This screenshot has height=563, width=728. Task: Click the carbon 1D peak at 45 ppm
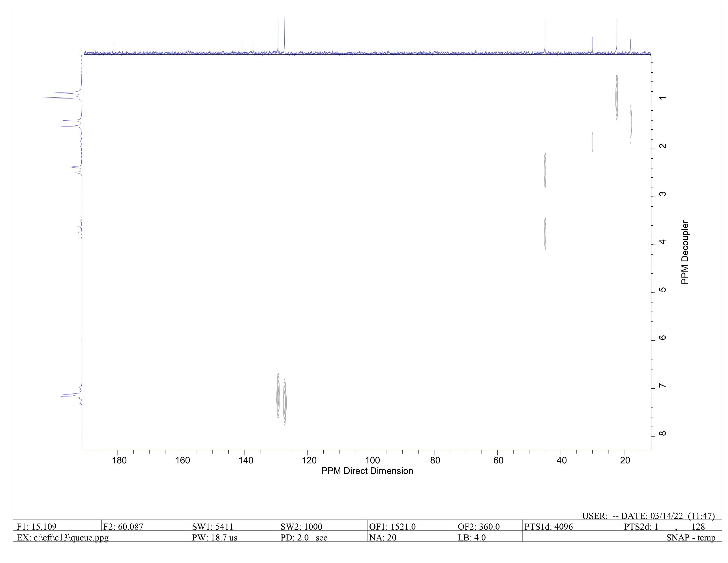point(545,37)
